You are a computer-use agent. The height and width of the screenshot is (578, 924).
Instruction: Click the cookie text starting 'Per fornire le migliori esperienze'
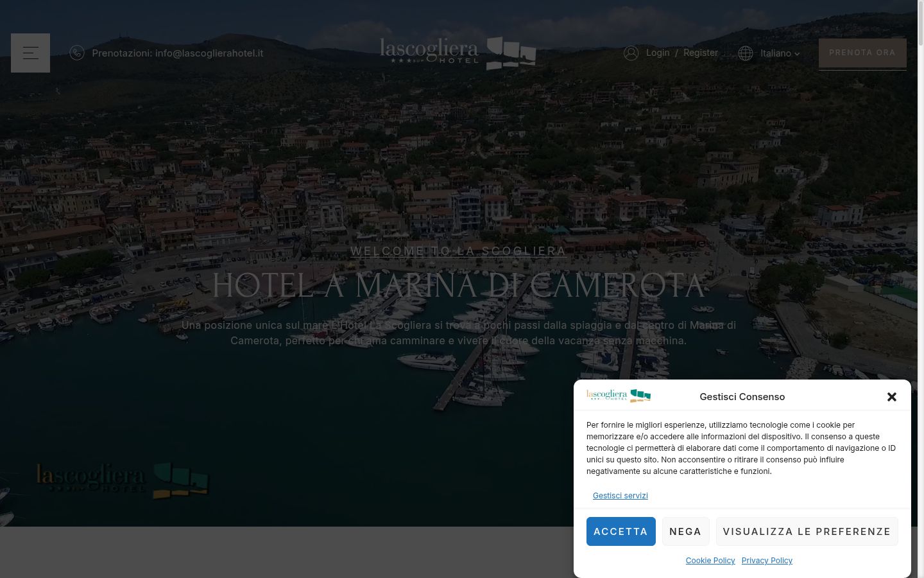pos(741,448)
